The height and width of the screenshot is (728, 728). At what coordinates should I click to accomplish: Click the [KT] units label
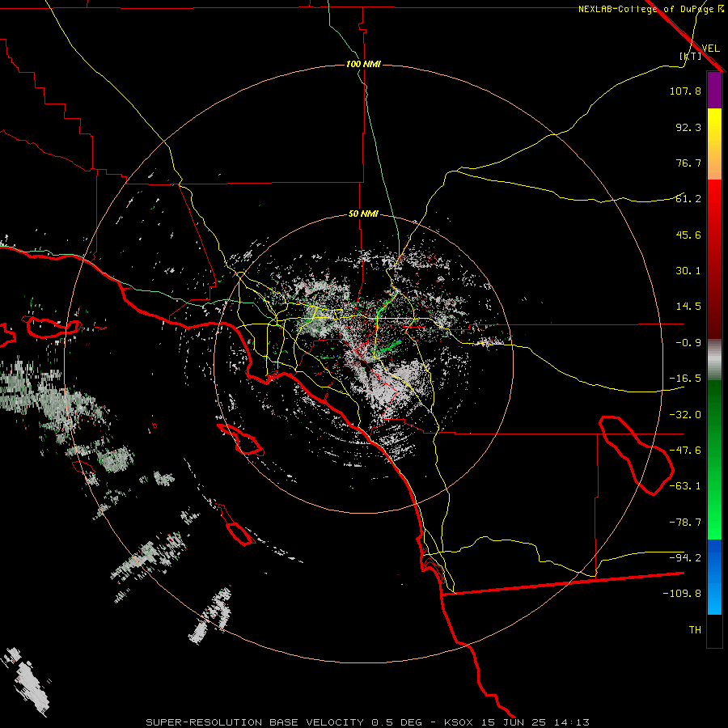tap(690, 56)
